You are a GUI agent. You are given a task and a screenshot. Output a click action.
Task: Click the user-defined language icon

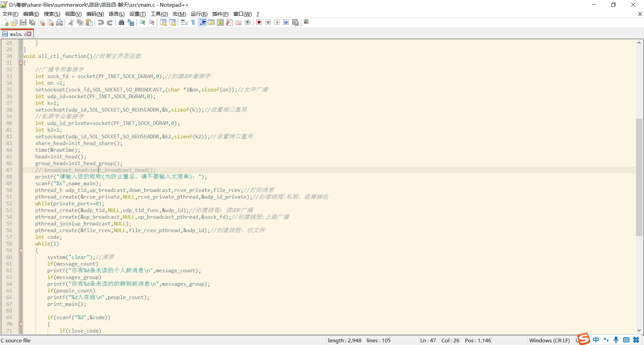tap(211, 22)
